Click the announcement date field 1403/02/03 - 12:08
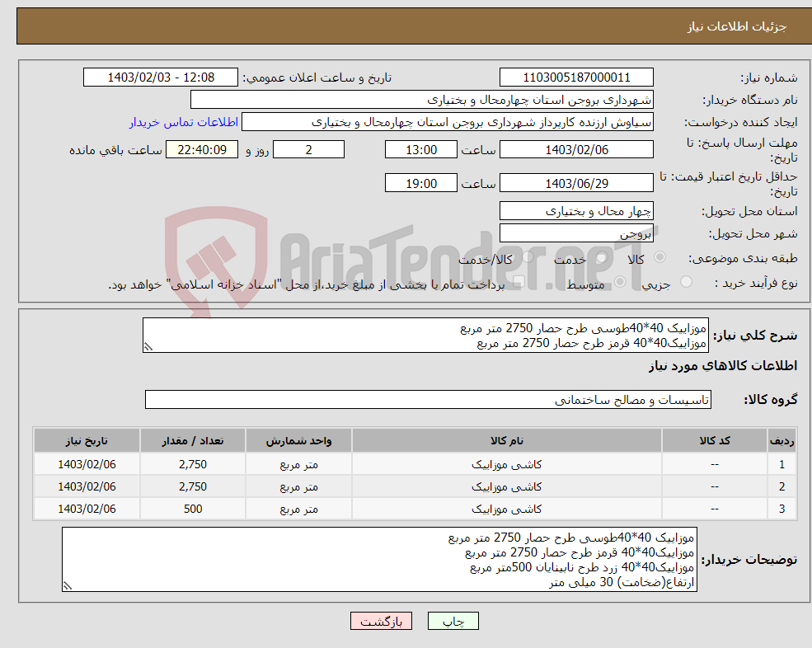This screenshot has height=648, width=812. (161, 77)
